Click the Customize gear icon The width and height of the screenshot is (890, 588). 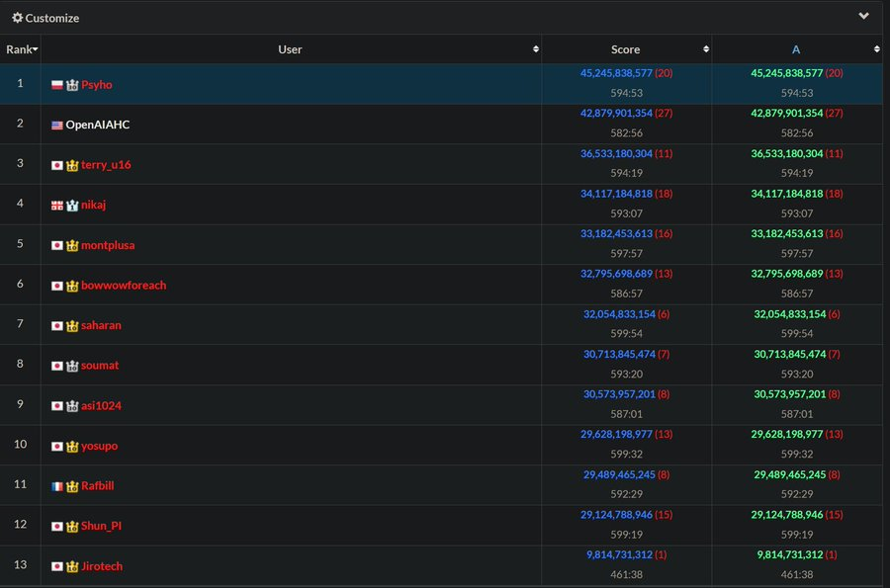click(18, 18)
